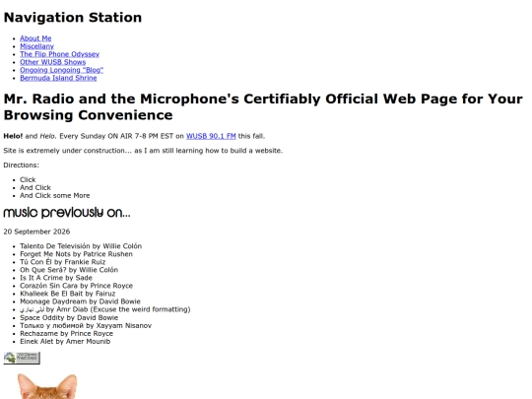Click the Mr. Radio and the Microphone heading

tap(263, 106)
